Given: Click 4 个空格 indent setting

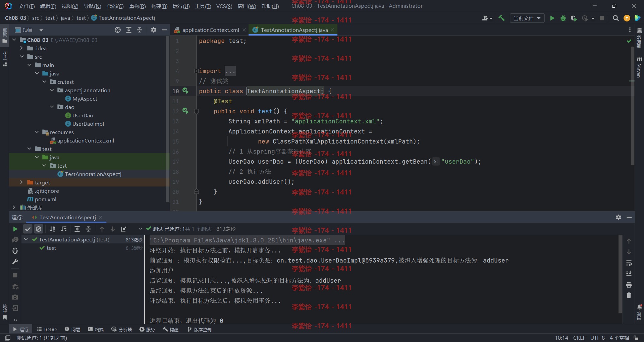Looking at the screenshot, I should 619,338.
